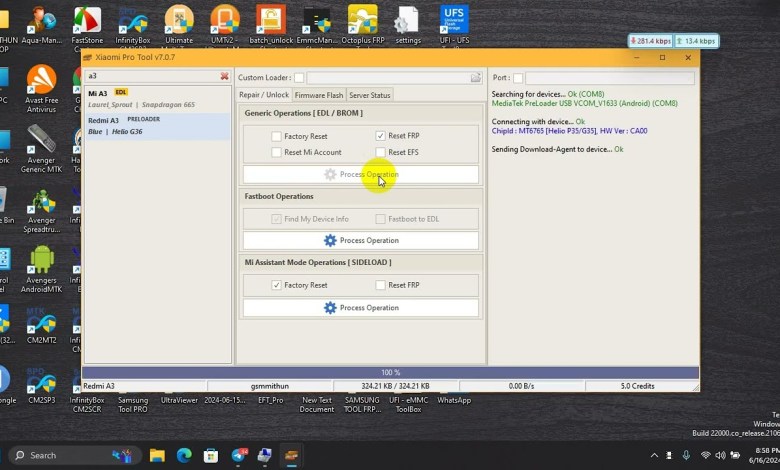Click 5.0 Credits in status bar
The image size is (780, 470).
click(x=637, y=386)
